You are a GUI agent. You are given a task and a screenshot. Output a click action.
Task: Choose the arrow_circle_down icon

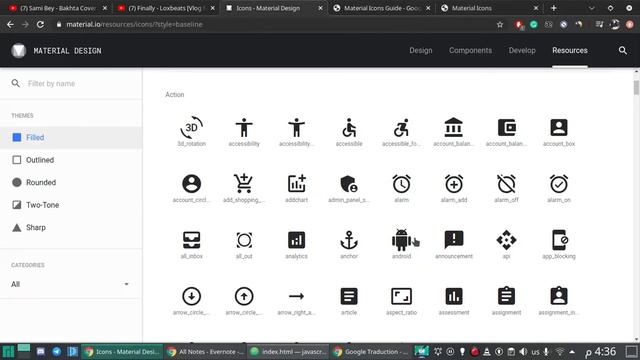coord(191,296)
